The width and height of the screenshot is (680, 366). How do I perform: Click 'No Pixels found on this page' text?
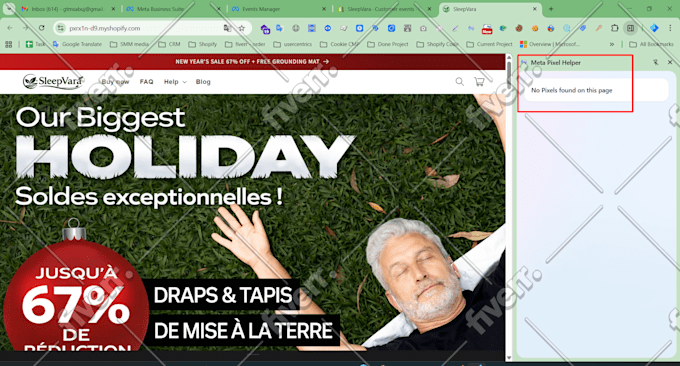(x=572, y=90)
